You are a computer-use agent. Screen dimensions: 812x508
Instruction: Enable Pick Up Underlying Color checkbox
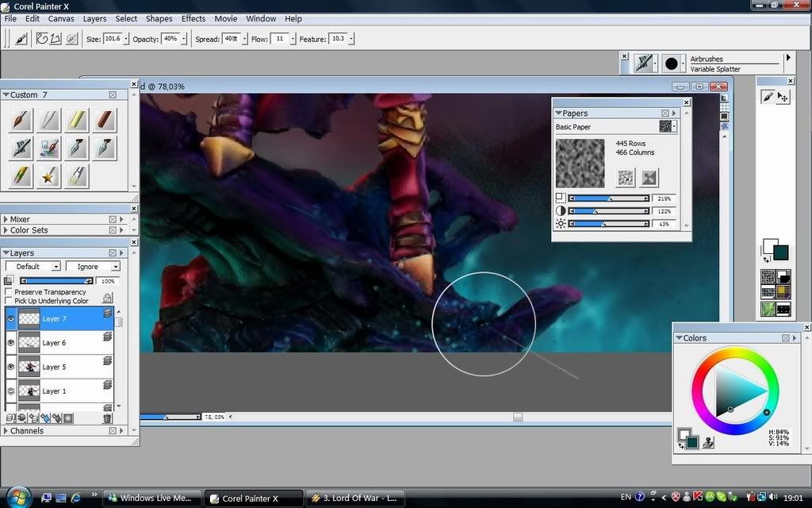coord(8,301)
